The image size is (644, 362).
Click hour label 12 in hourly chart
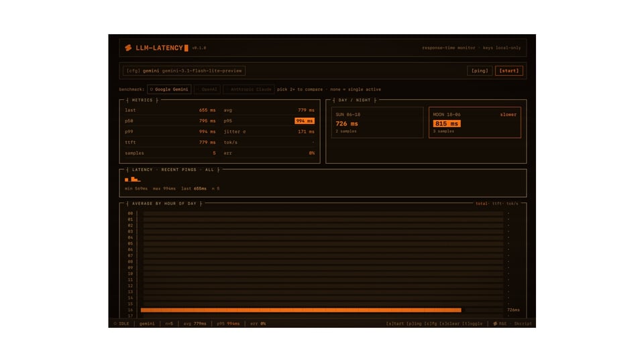click(x=130, y=286)
